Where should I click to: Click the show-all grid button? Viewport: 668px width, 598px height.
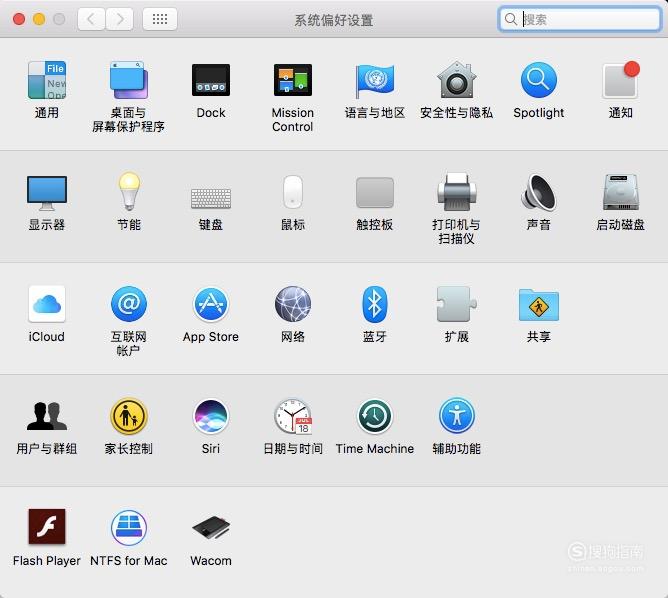coord(160,19)
